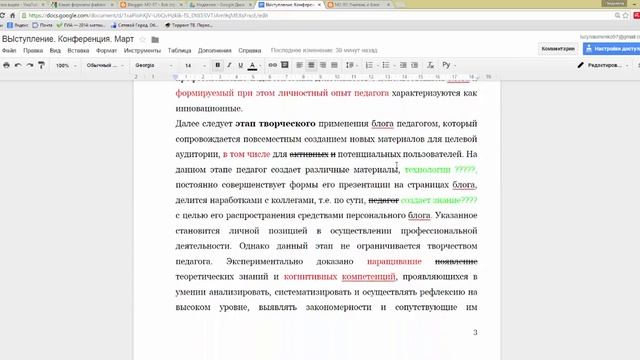The width and height of the screenshot is (640, 360).
Task: Move document using the folder icon
Action: (155, 40)
